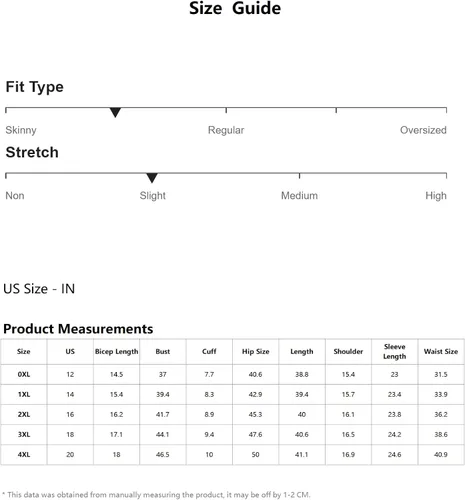Click the US Size - IN heading

39,289
